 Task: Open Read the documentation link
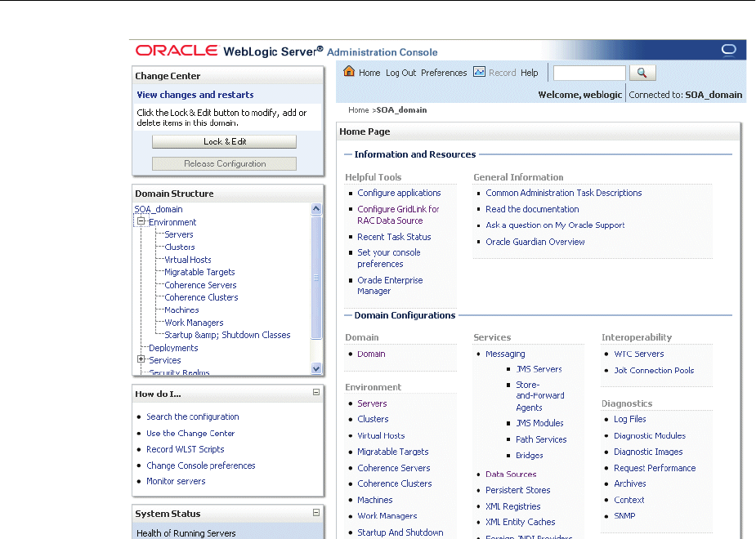pyautogui.click(x=532, y=209)
